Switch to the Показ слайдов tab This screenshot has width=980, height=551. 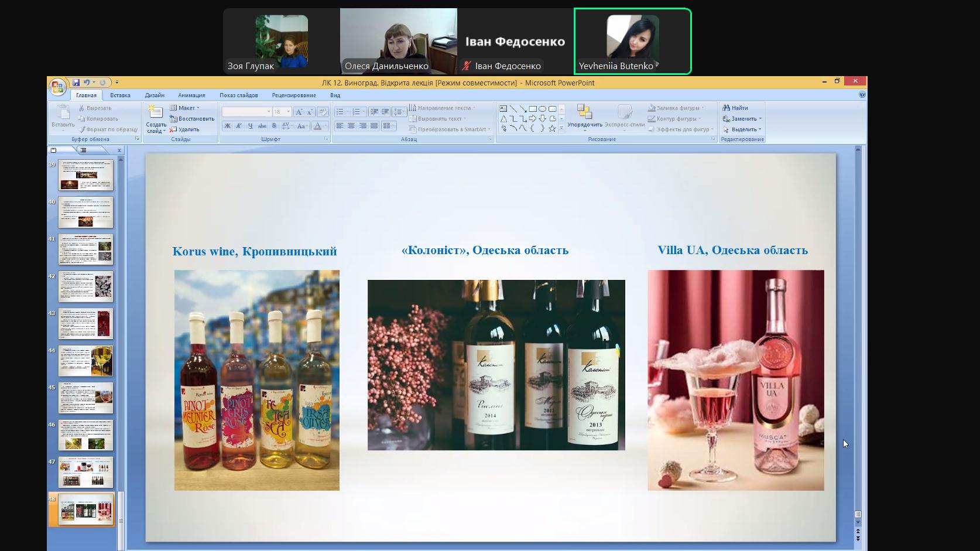239,95
